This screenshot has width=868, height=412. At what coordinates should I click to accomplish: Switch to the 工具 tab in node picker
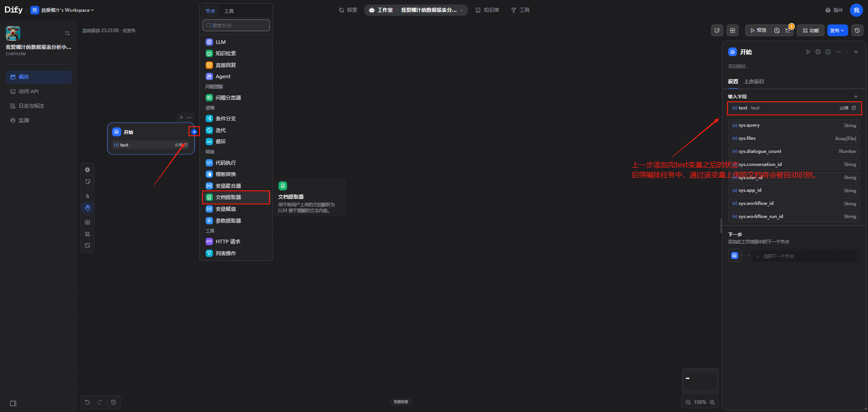tap(229, 11)
